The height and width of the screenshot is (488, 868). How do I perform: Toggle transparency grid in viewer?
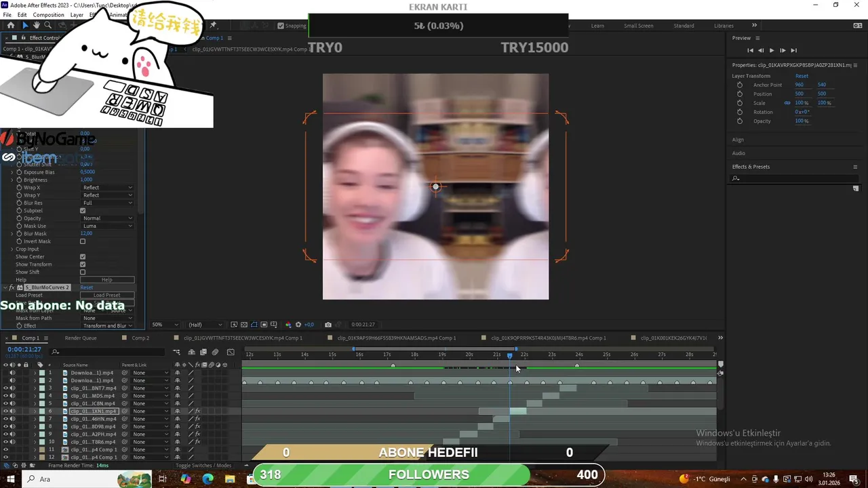click(244, 325)
